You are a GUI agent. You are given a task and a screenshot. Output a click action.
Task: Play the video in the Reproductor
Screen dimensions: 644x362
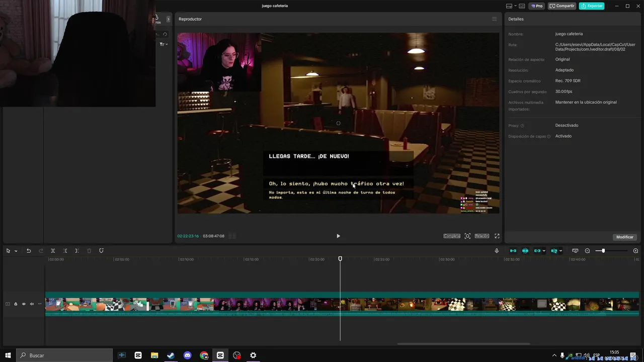[338, 236]
